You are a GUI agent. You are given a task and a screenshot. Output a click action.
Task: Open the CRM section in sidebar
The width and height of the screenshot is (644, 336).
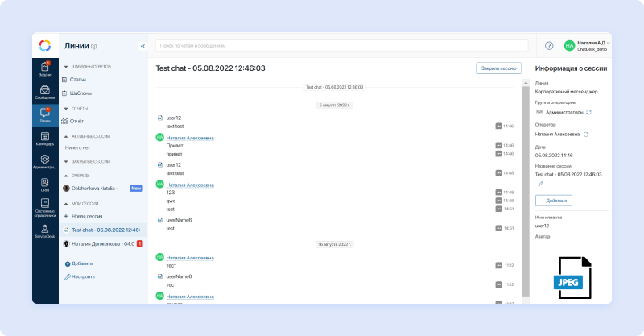(45, 184)
